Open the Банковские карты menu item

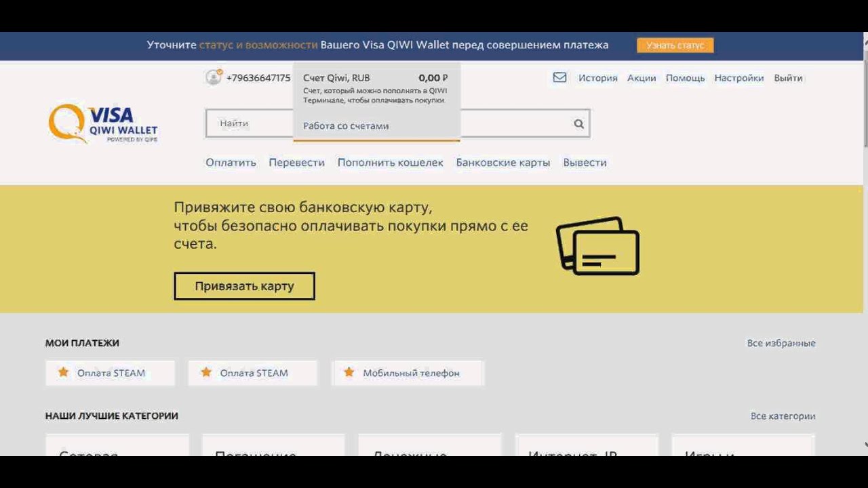(503, 163)
